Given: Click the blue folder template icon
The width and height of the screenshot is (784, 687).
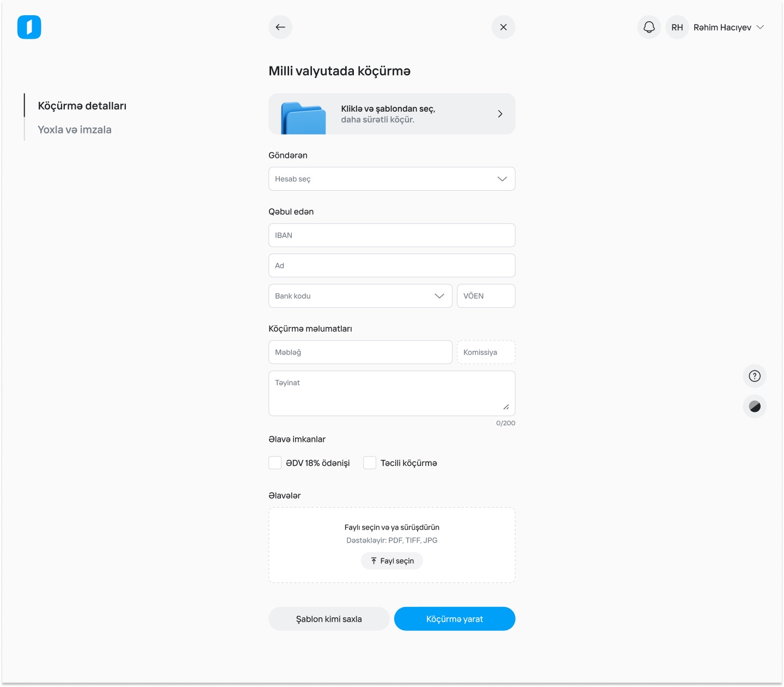Looking at the screenshot, I should [303, 118].
